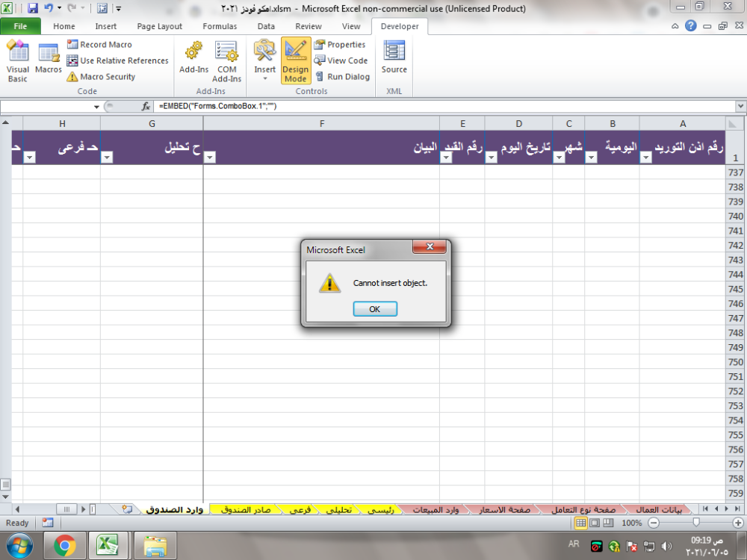Open filter for البيان column

tap(210, 157)
